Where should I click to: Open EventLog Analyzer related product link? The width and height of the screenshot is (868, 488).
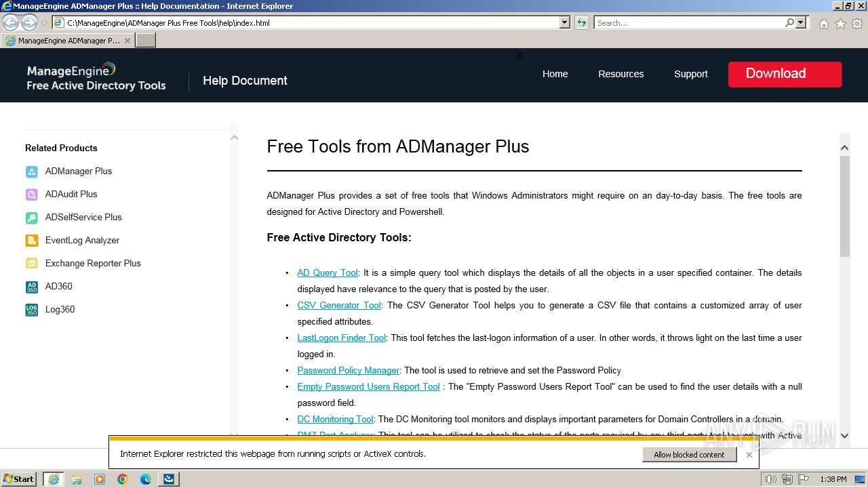click(82, 241)
